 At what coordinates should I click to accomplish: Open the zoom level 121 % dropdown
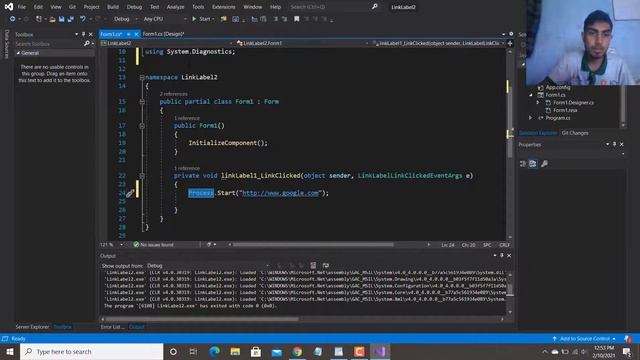tap(111, 244)
